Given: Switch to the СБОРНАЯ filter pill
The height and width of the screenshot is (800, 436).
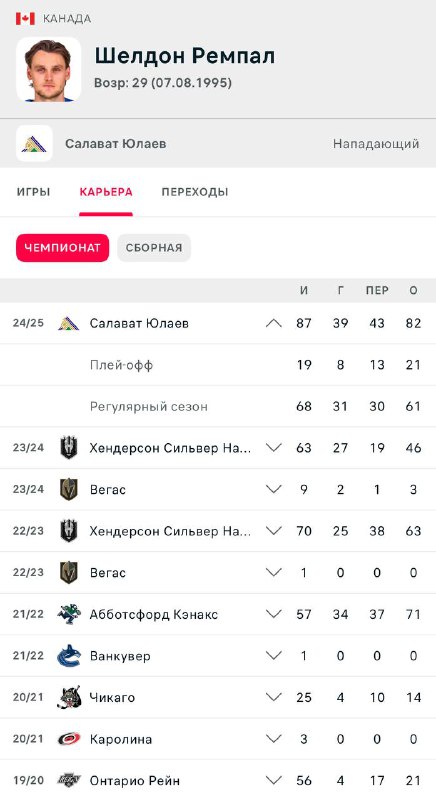Looking at the screenshot, I should coord(154,248).
